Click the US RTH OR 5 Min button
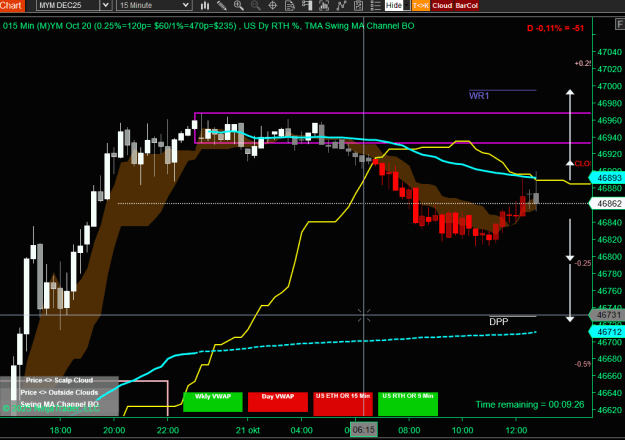This screenshot has height=440, width=625. point(408,404)
